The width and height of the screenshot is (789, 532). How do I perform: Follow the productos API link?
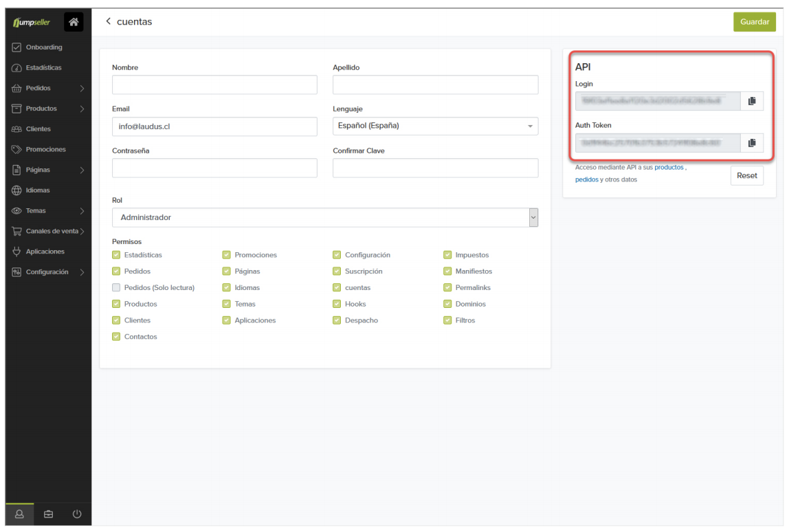[x=669, y=167]
